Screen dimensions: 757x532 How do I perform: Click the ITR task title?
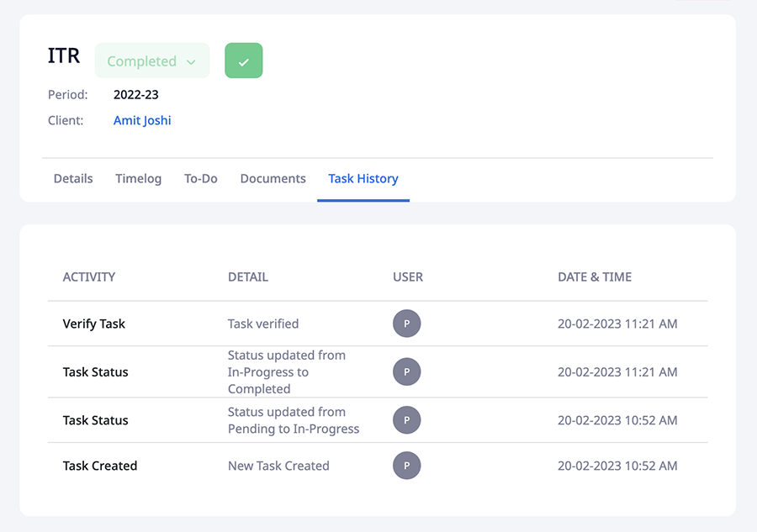[64, 56]
